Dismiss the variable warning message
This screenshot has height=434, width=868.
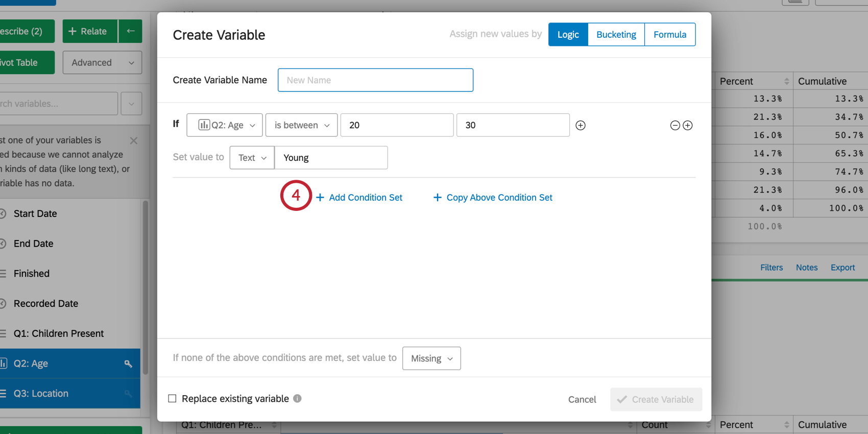[x=134, y=140]
